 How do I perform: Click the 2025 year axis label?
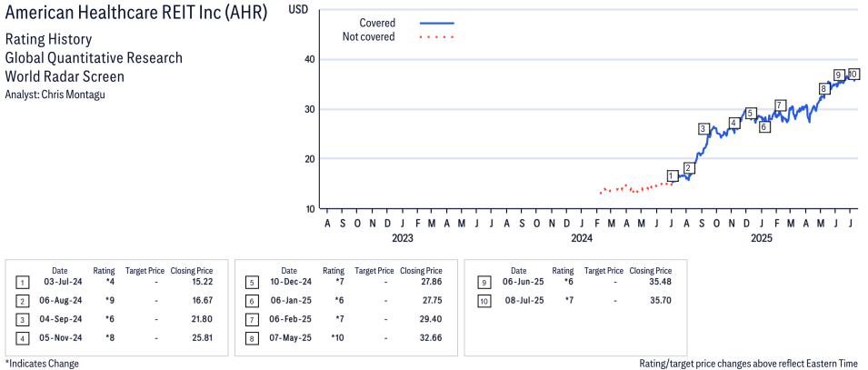(761, 238)
